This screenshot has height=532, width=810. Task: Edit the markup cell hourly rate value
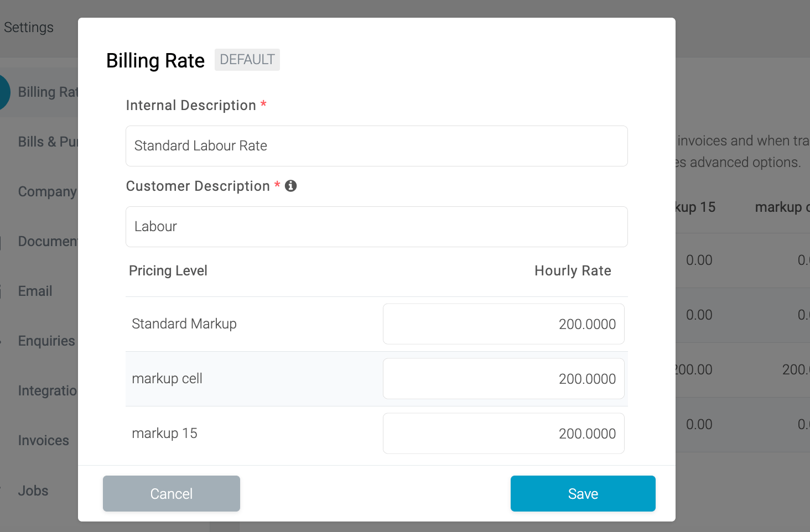point(503,378)
